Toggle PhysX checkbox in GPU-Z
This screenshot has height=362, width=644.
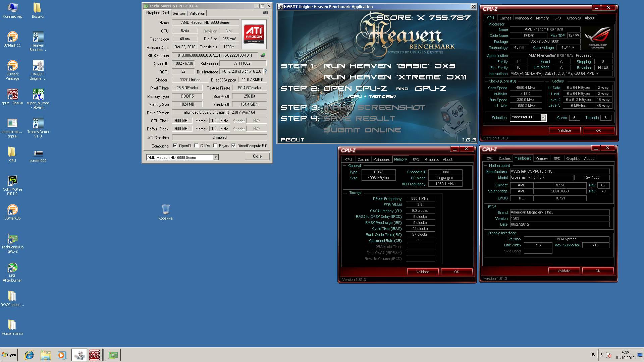(x=215, y=146)
